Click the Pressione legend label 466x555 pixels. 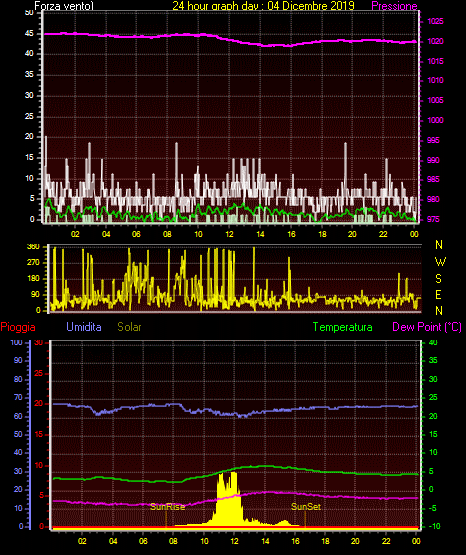pyautogui.click(x=394, y=6)
